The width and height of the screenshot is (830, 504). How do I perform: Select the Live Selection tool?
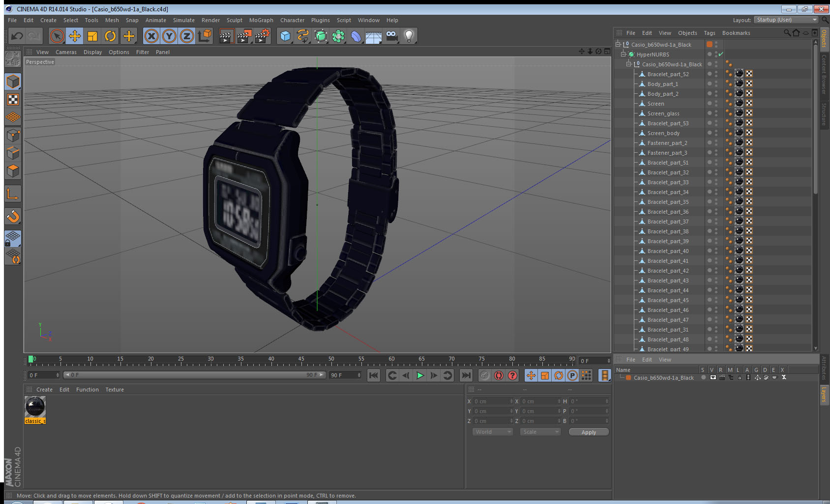point(57,36)
